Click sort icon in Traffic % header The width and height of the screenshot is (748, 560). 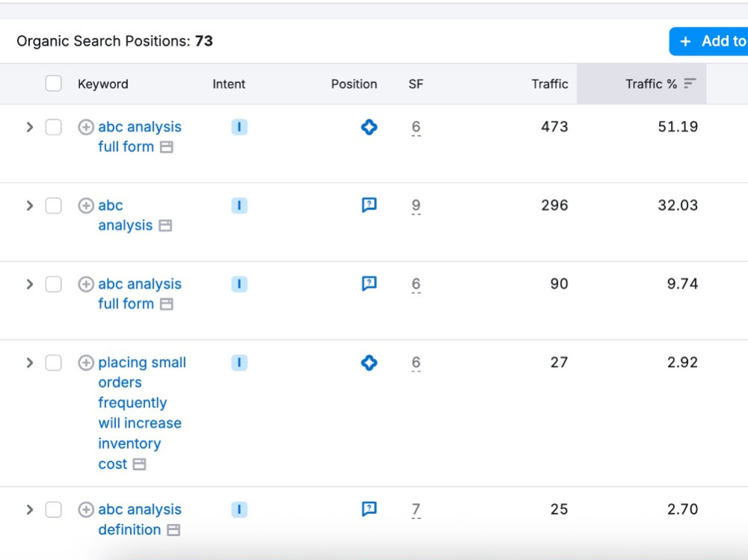[x=690, y=84]
